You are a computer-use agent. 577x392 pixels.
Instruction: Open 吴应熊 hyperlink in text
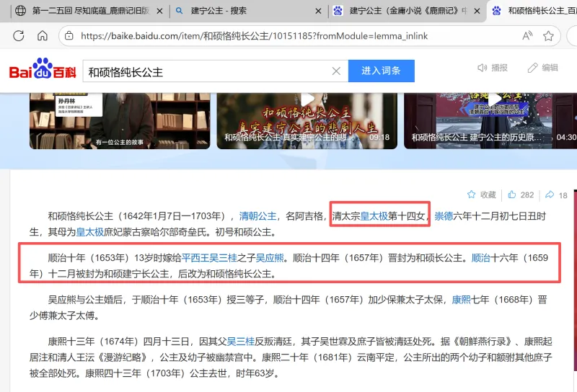[x=268, y=257]
